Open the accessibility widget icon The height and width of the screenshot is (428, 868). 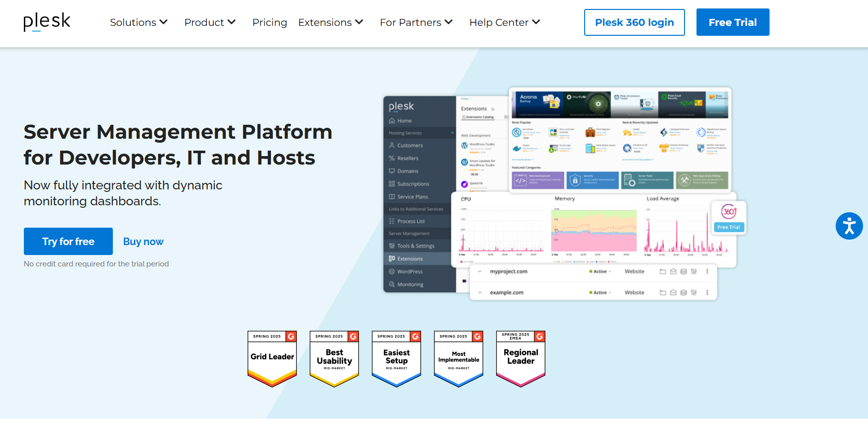pos(849,226)
